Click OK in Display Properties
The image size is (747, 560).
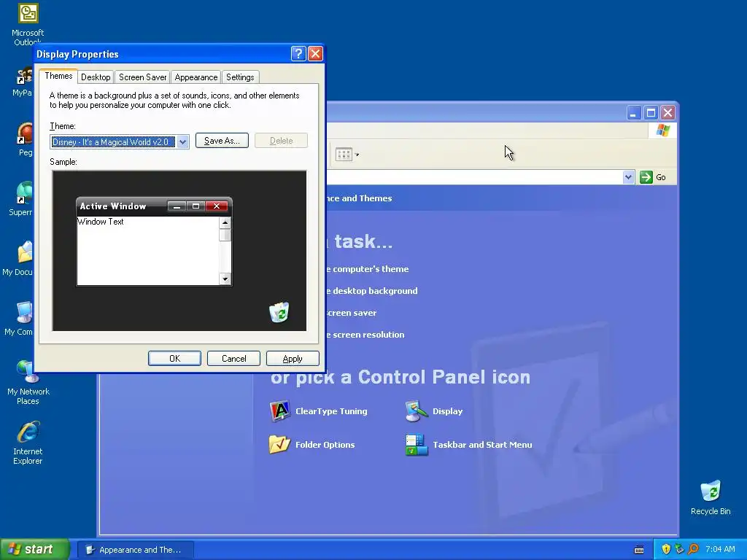click(174, 359)
